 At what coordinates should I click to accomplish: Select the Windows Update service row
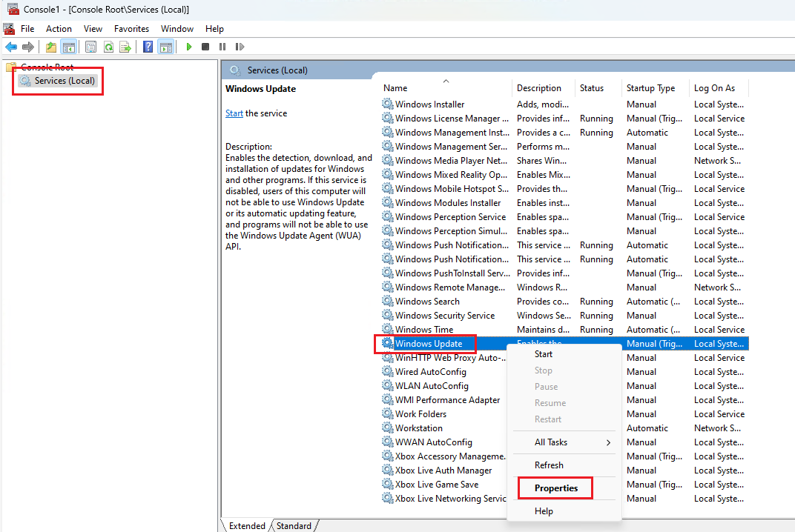coord(564,344)
